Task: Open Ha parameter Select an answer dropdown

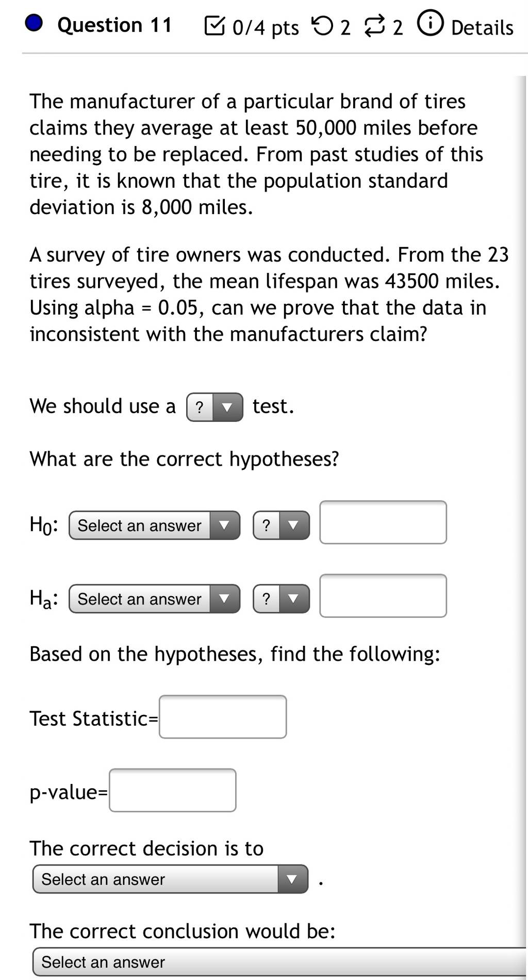Action: pos(154,599)
